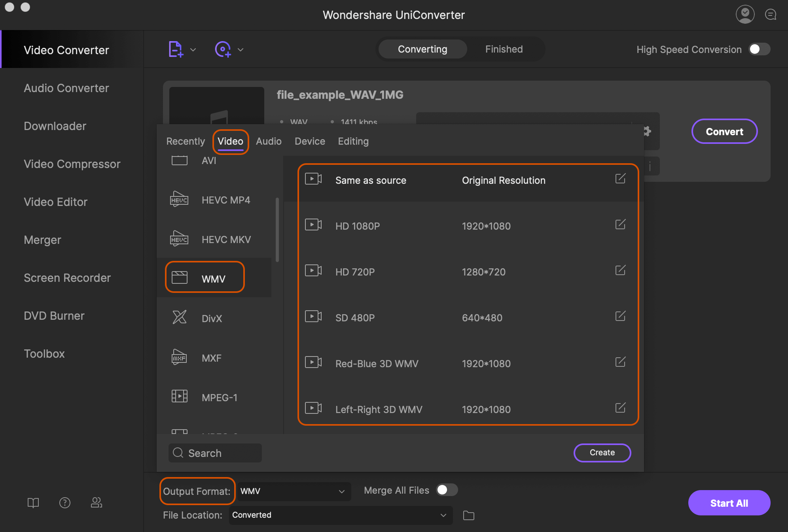
Task: Choose the MXF format label
Action: pyautogui.click(x=211, y=358)
